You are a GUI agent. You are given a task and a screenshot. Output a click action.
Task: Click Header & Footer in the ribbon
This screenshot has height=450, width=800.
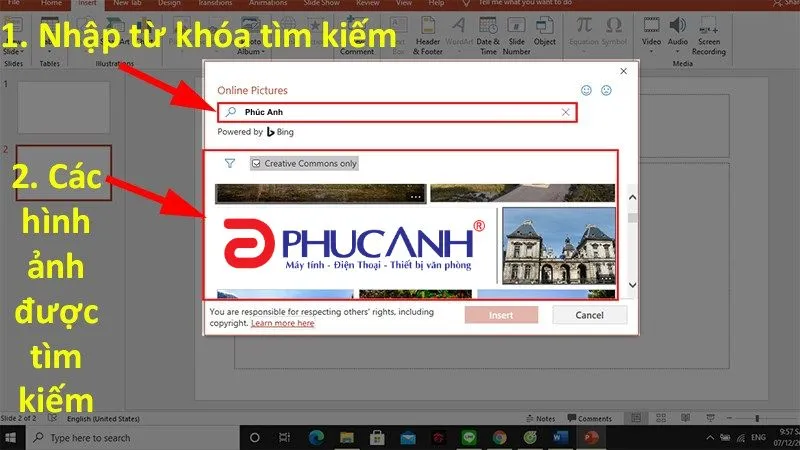(428, 36)
